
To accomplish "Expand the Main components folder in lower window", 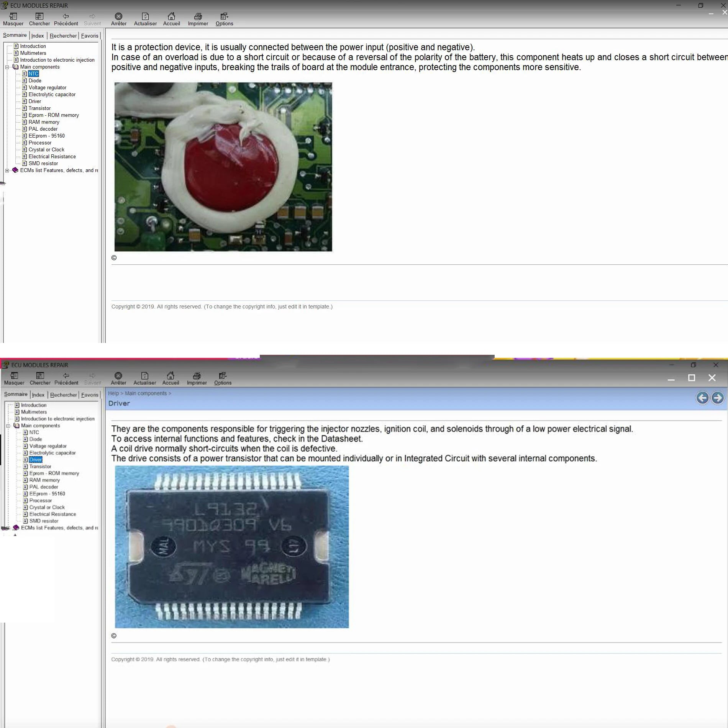I will point(8,425).
